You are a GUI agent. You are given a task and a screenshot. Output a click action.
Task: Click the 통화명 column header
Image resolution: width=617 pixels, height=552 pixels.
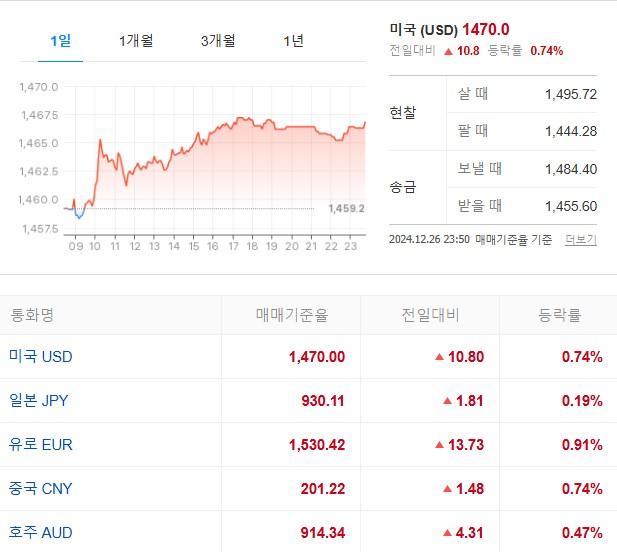[33, 315]
